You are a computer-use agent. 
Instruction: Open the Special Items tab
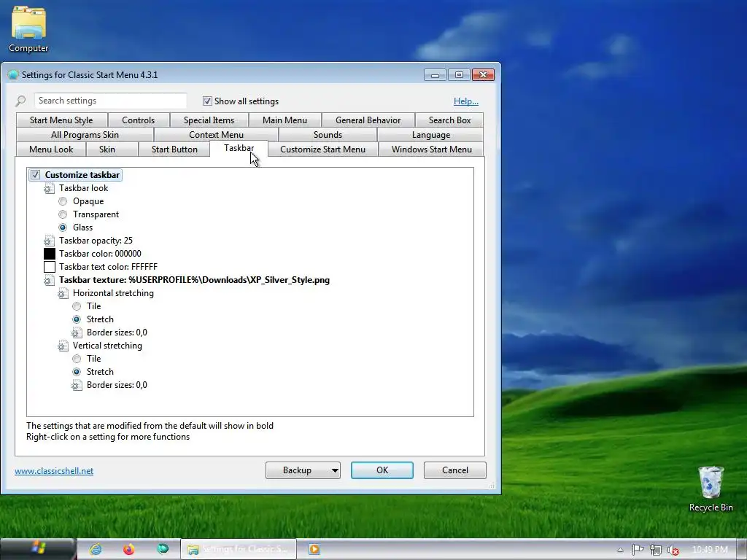209,120
